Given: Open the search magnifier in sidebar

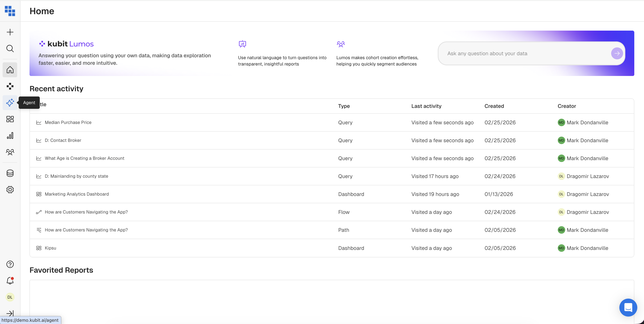Looking at the screenshot, I should click(10, 49).
